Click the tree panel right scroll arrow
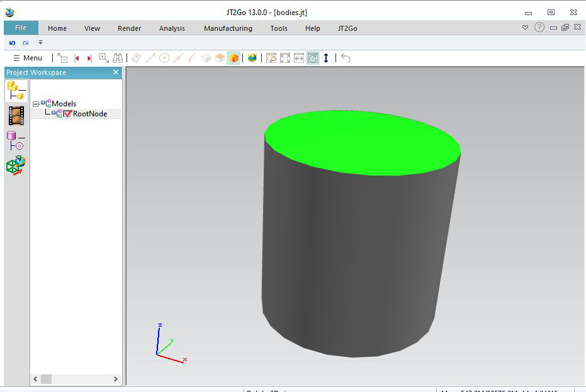Screen dimensions: 586x392 pos(115,379)
